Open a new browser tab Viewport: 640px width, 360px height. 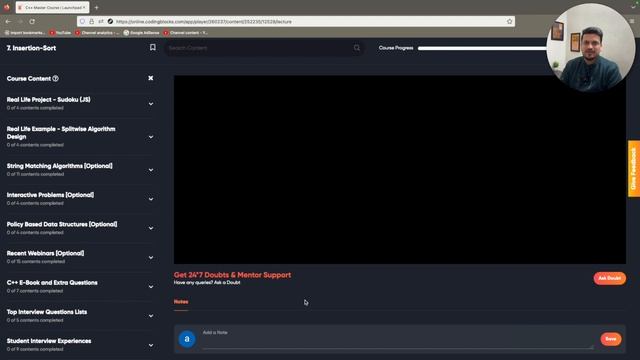(x=96, y=7)
